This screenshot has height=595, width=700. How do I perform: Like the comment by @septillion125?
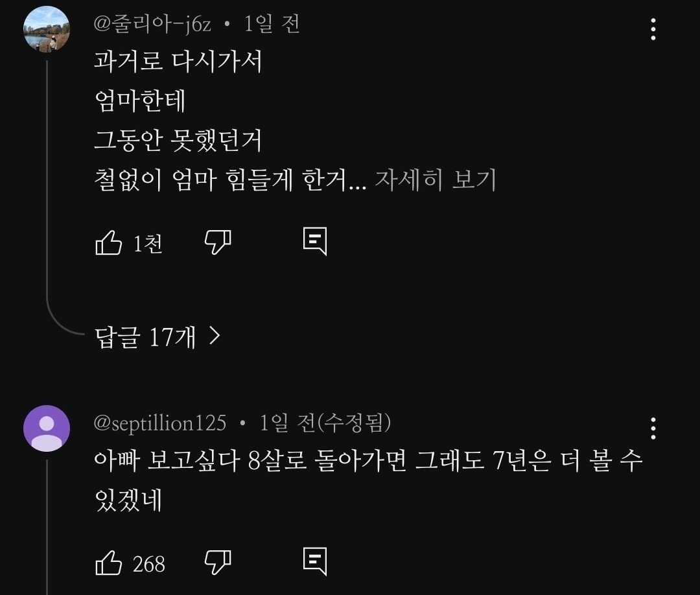click(108, 562)
